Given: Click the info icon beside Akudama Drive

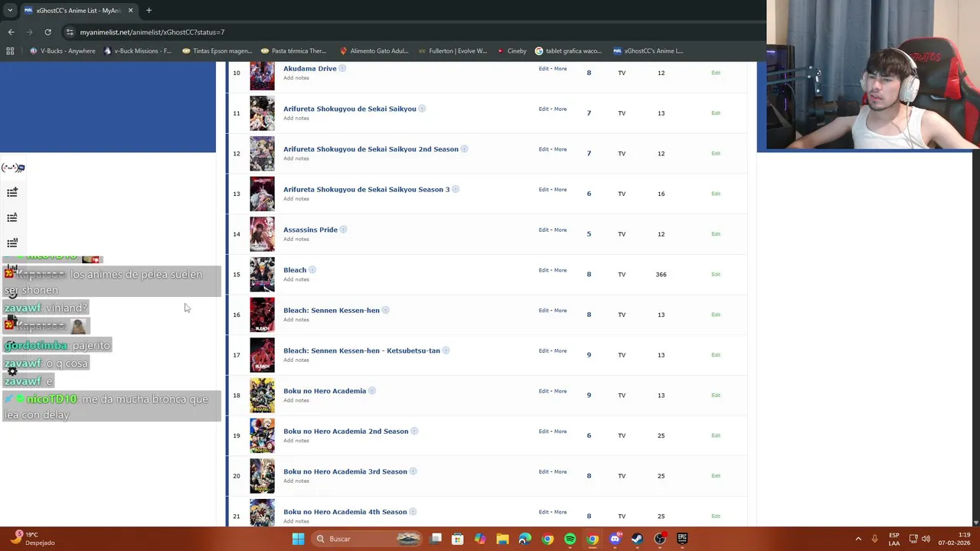Looking at the screenshot, I should point(342,69).
